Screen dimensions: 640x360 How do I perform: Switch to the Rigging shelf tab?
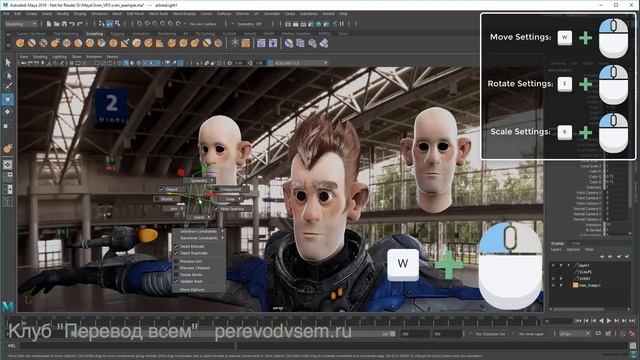pyautogui.click(x=117, y=33)
